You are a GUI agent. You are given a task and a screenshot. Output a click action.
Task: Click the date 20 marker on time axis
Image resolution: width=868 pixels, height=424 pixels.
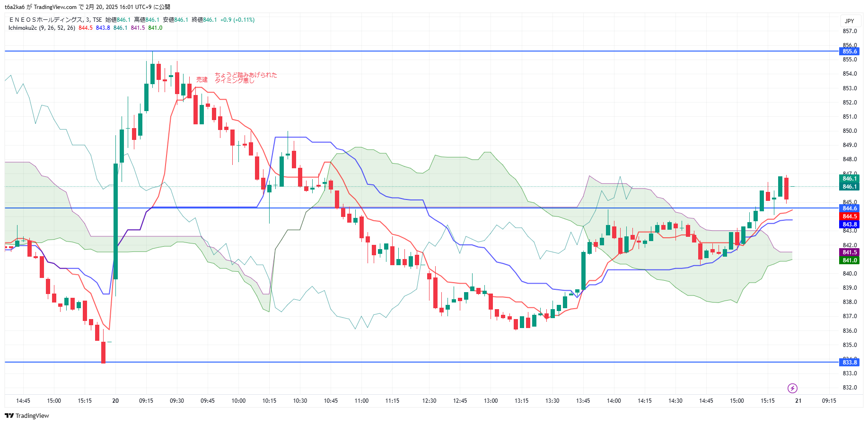click(115, 401)
